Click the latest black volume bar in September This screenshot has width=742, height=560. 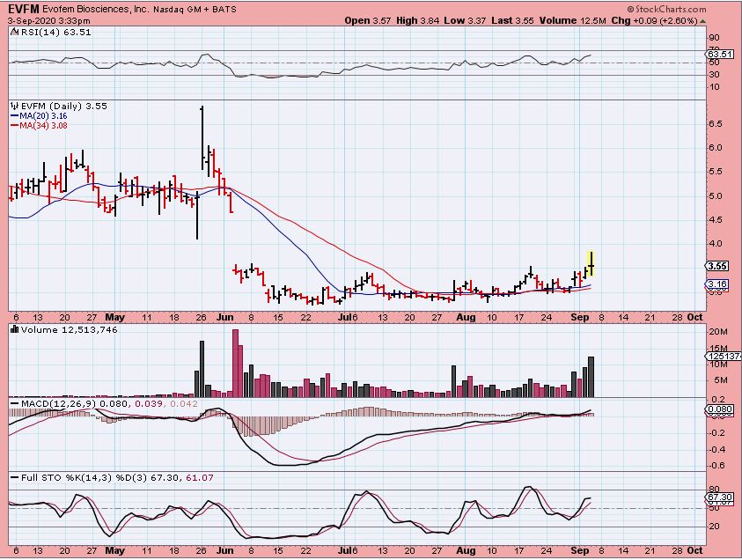[x=591, y=377]
